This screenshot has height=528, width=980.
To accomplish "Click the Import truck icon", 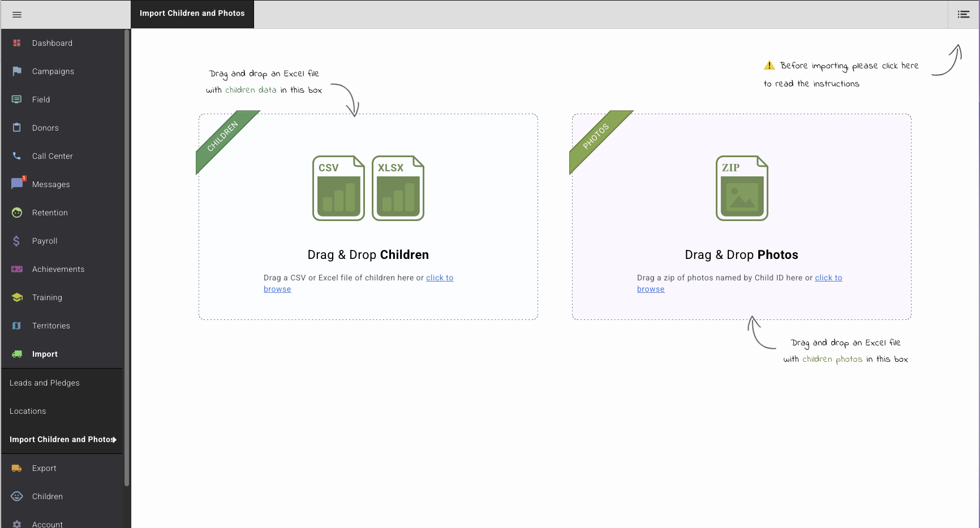I will click(x=17, y=354).
